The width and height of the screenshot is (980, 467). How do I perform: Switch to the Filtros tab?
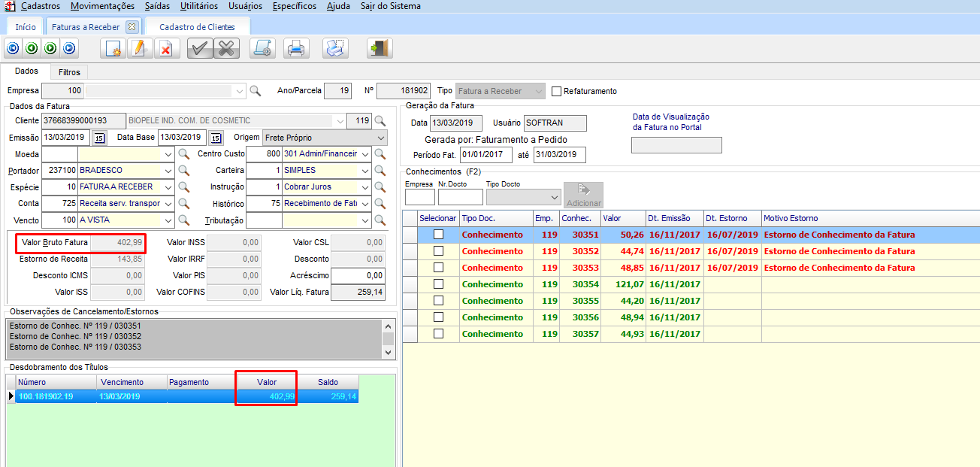click(x=69, y=72)
